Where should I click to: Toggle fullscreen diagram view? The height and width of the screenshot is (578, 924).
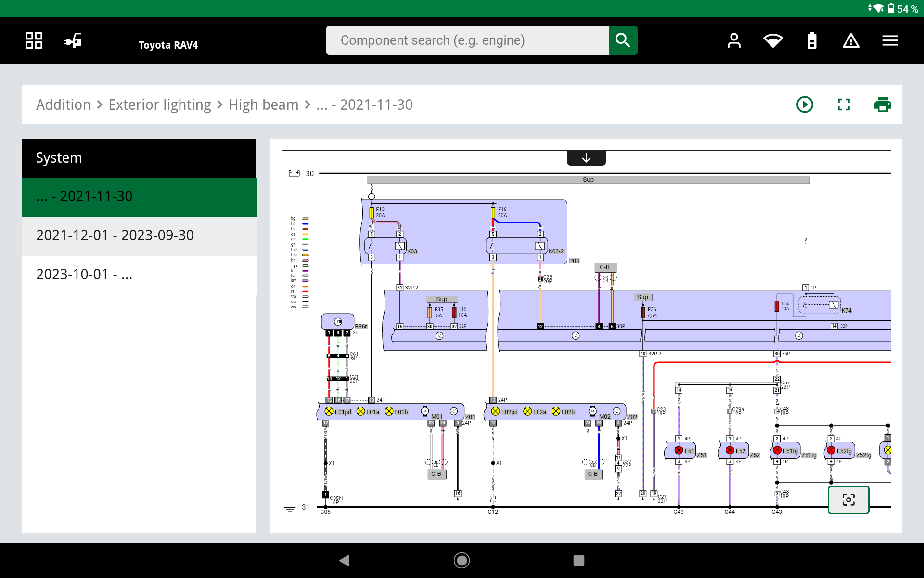pos(844,105)
